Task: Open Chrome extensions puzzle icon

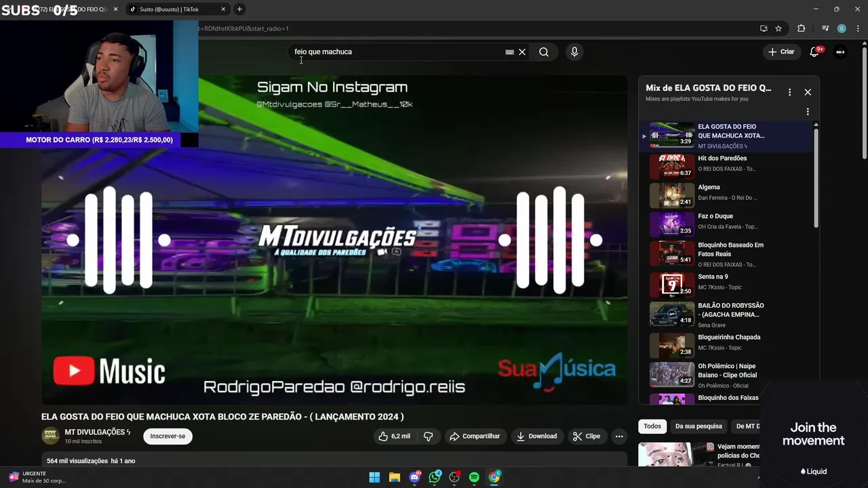Action: point(802,28)
